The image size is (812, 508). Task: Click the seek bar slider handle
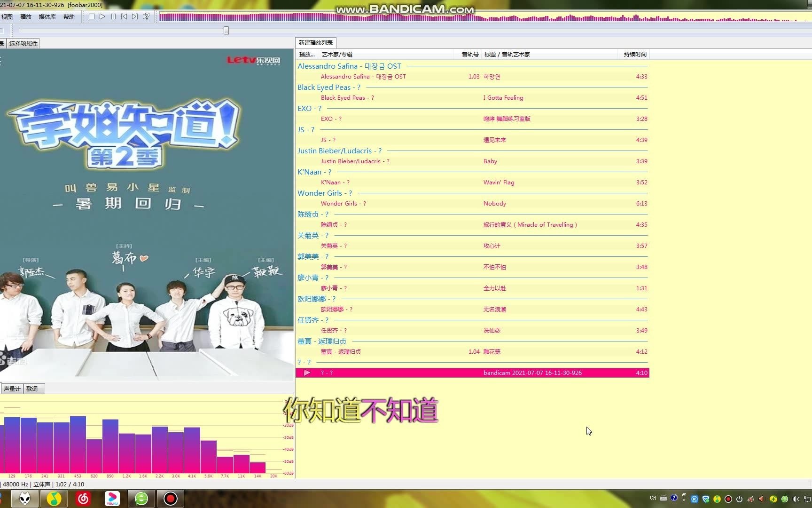point(226,31)
